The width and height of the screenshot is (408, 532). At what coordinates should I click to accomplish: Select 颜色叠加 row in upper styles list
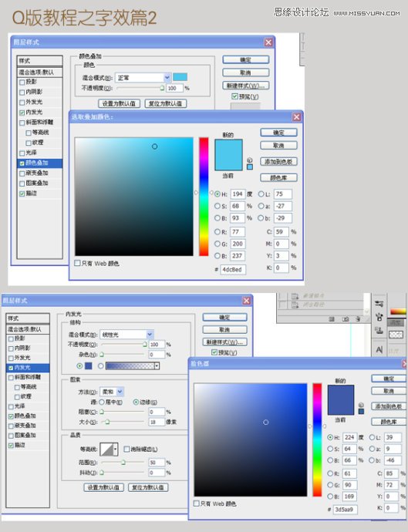[39, 163]
